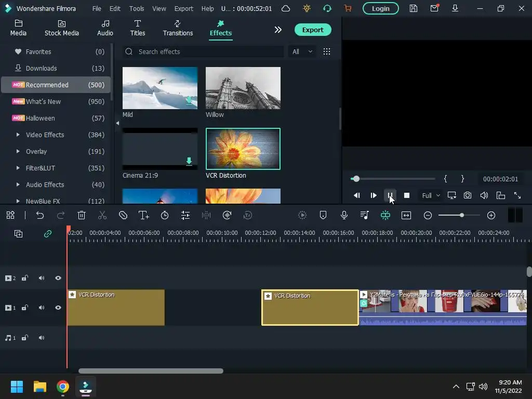Screen dimensions: 532x399
Task: Open the Halloween effects category
Action: tap(56, 118)
